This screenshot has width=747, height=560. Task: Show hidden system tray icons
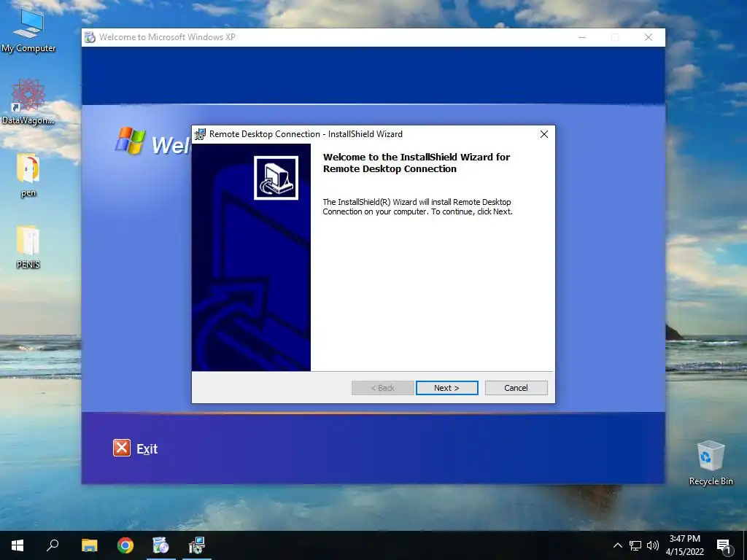(x=617, y=545)
